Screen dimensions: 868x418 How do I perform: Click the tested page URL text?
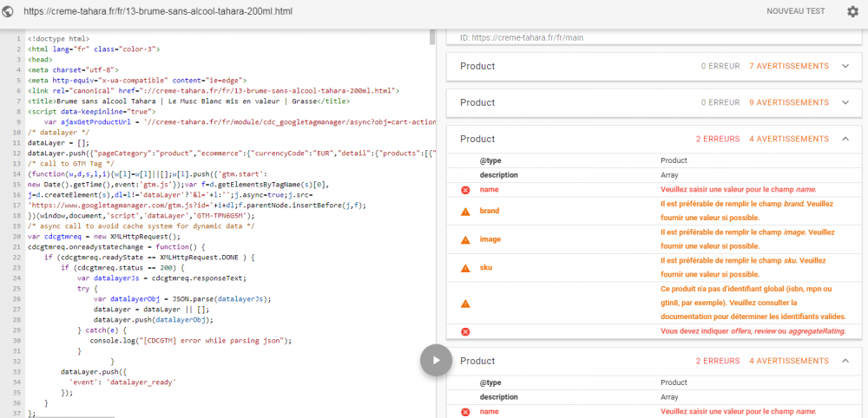point(158,11)
